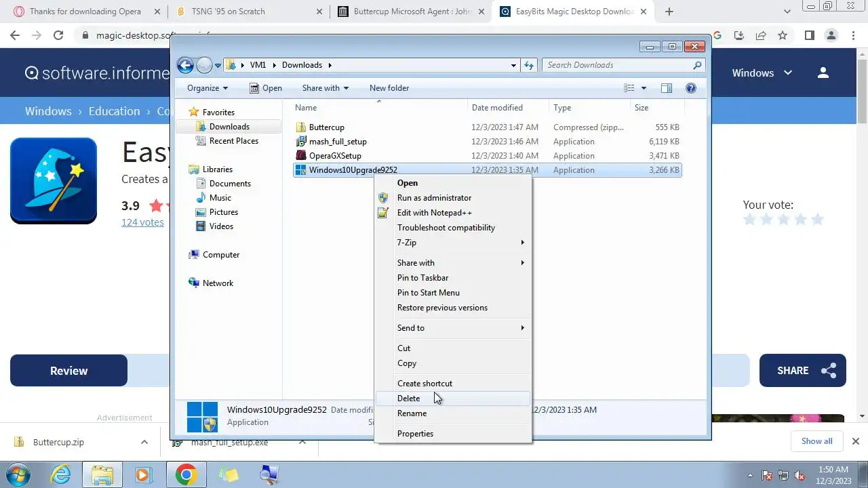Click Chrome three-dot menu icon
Image resolution: width=868 pixels, height=488 pixels.
coord(853,35)
